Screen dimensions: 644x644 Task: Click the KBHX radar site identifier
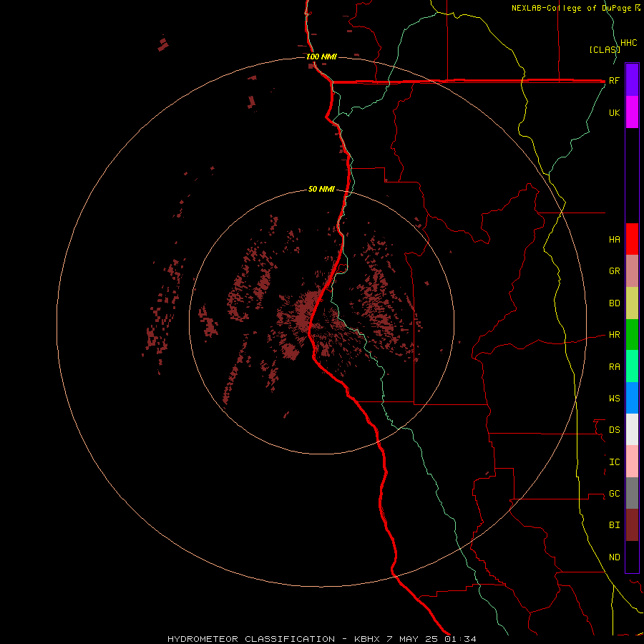coord(367,639)
